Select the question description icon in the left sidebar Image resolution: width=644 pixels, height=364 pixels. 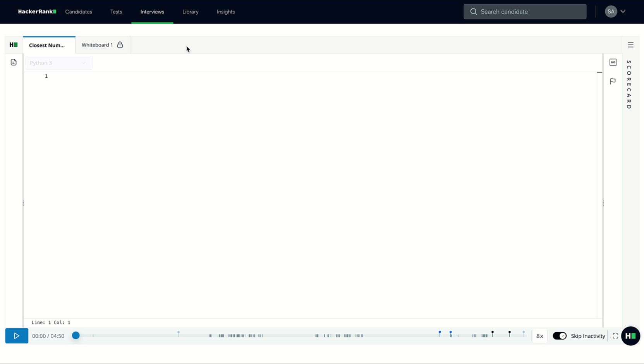pyautogui.click(x=14, y=62)
